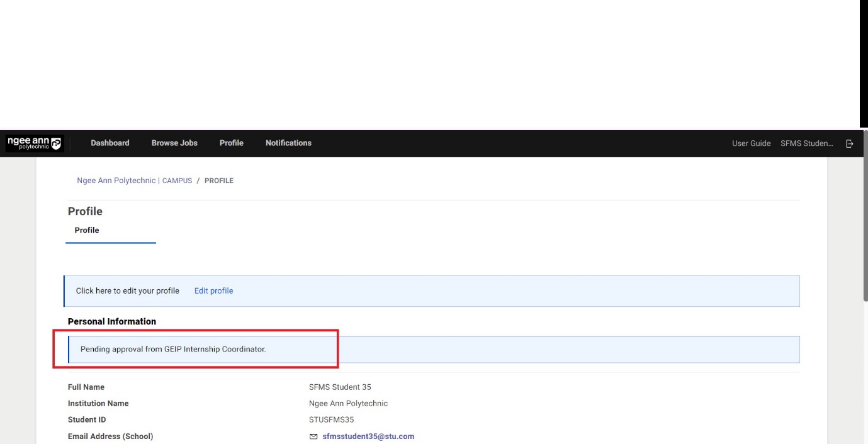The width and height of the screenshot is (868, 444).
Task: Click the Ngee Ann Polytechnic | CAMPUS breadcrumb
Action: pyautogui.click(x=134, y=180)
